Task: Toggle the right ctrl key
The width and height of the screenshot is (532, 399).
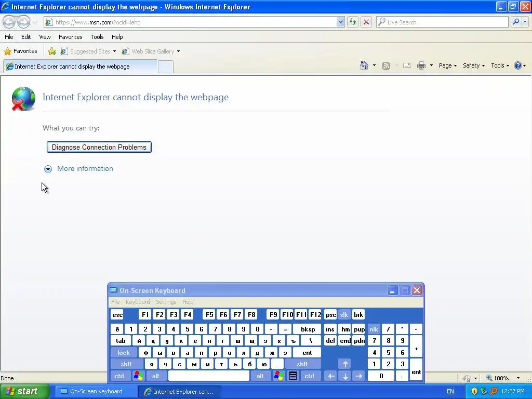Action: click(310, 376)
